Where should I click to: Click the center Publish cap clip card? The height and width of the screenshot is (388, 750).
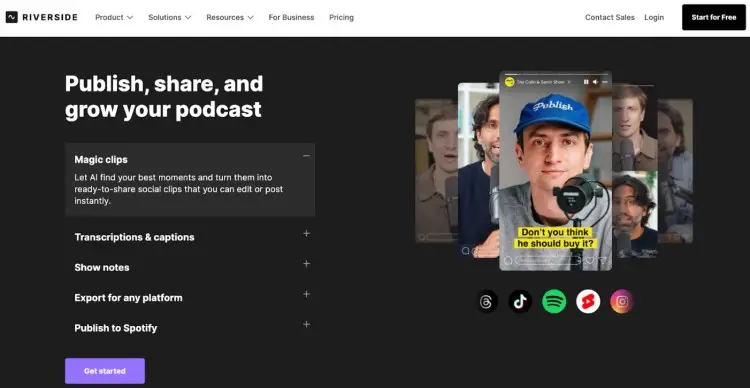coord(555,171)
